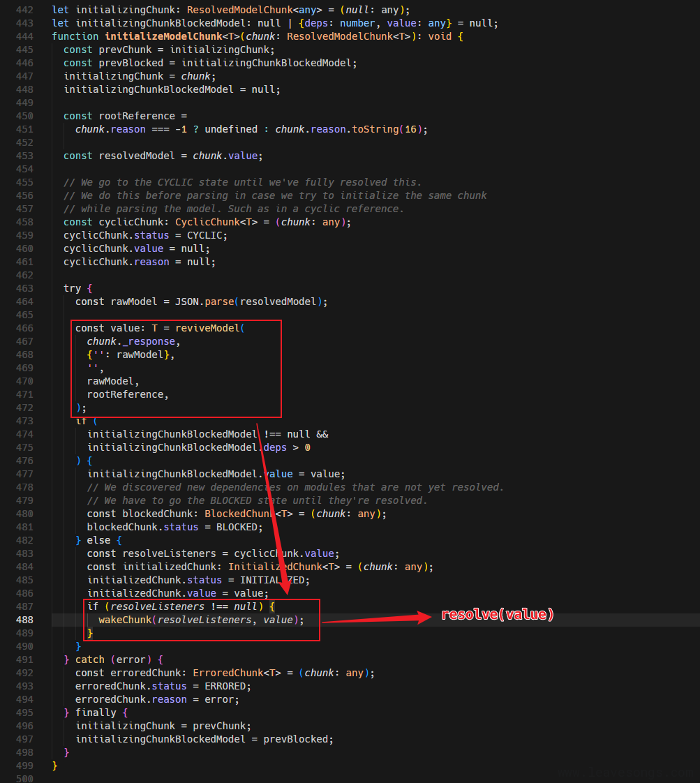
Task: Click line number 488 in the gutter
Action: click(x=24, y=620)
